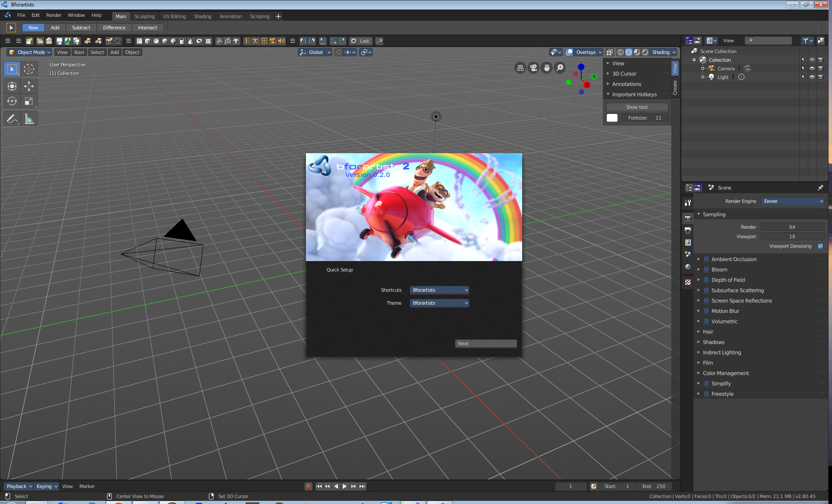Switch to the Sculpting workspace tab

pyautogui.click(x=144, y=16)
